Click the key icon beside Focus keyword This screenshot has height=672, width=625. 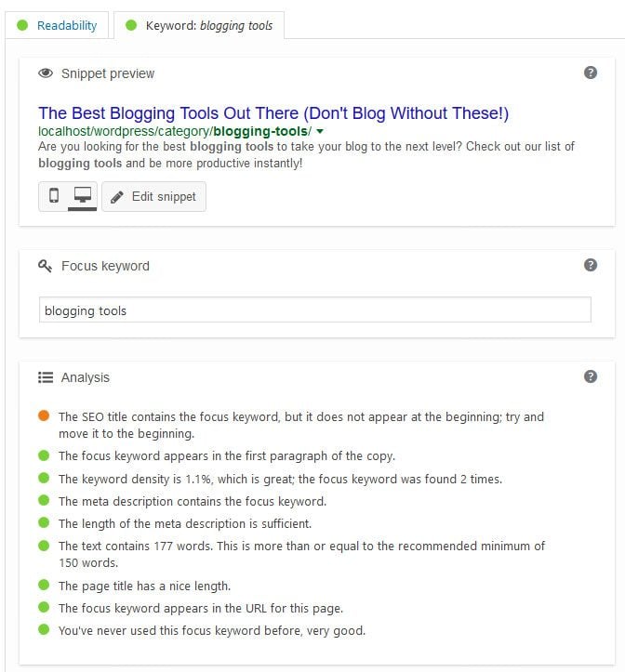pyautogui.click(x=45, y=266)
